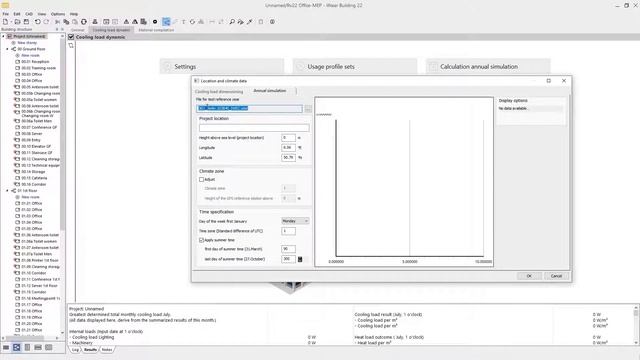640x360 pixels.
Task: Click the highlighted structure view icon bottom-left
Action: coord(16,347)
